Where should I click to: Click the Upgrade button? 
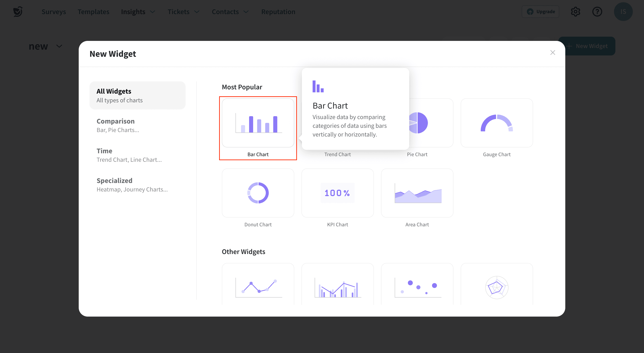(x=540, y=12)
